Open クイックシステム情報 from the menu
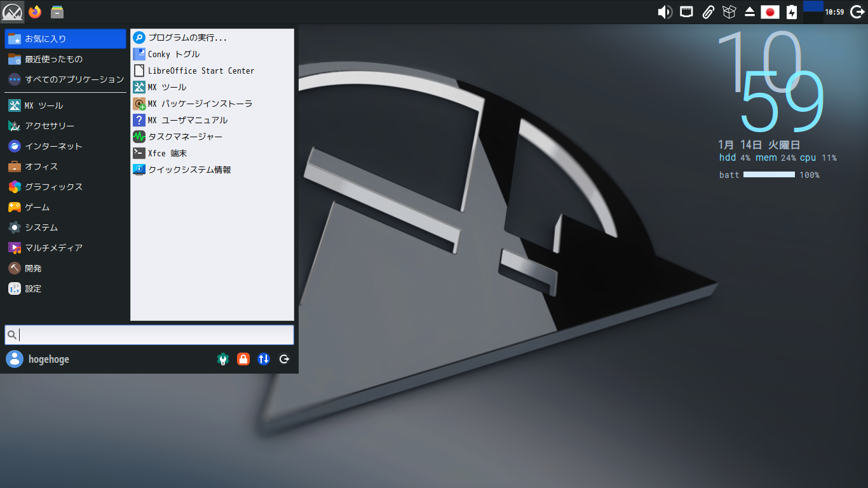 pos(191,169)
